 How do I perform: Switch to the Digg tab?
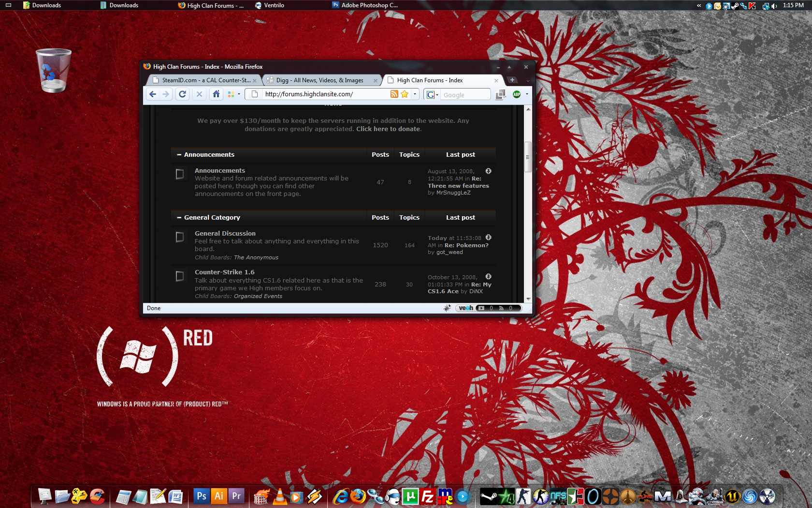319,80
